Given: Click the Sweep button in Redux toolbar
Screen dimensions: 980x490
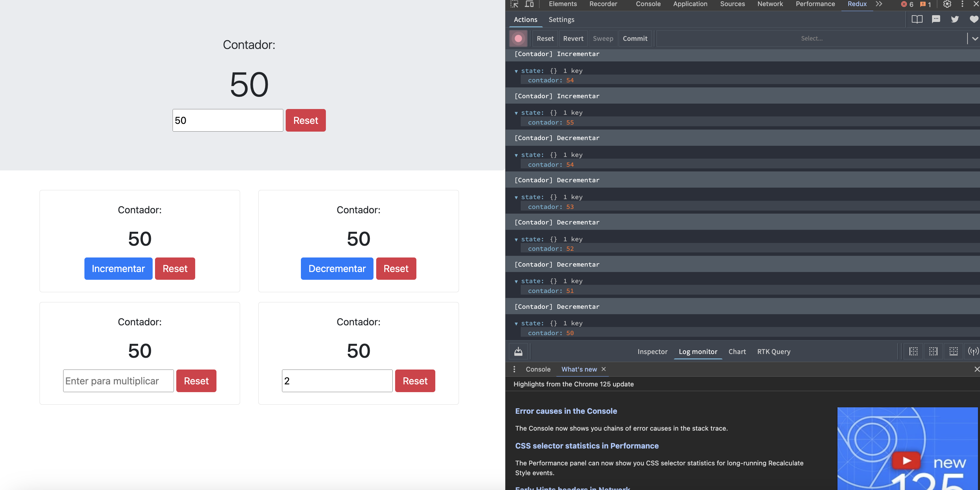Looking at the screenshot, I should tap(602, 38).
